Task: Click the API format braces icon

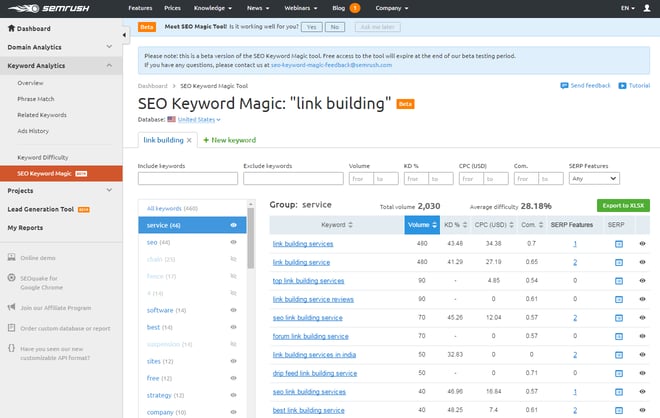Action: [11, 348]
